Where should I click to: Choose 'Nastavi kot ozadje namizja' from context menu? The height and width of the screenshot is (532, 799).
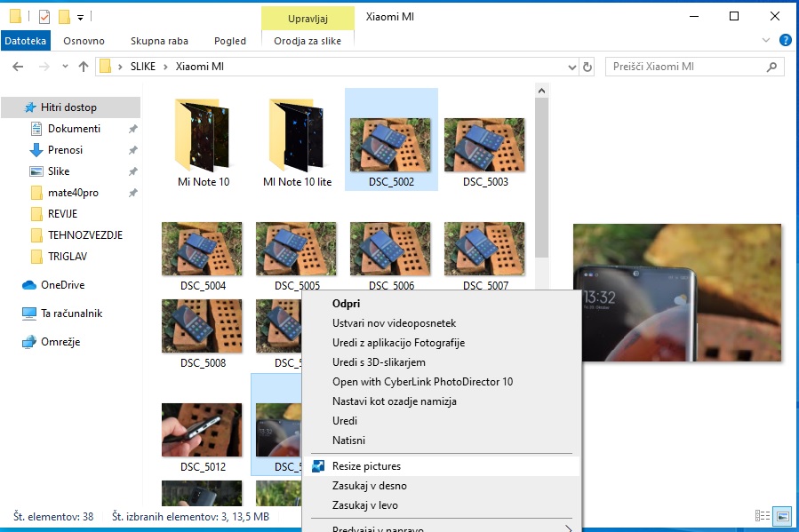pyautogui.click(x=394, y=401)
